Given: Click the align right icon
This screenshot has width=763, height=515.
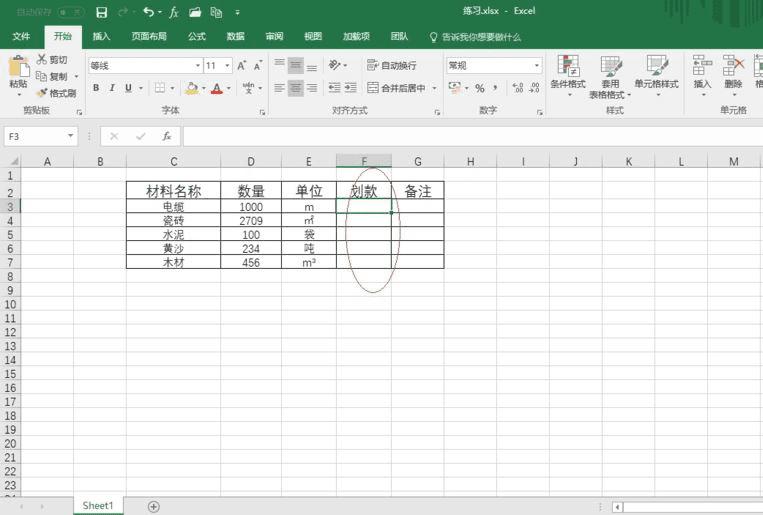Looking at the screenshot, I should (312, 88).
